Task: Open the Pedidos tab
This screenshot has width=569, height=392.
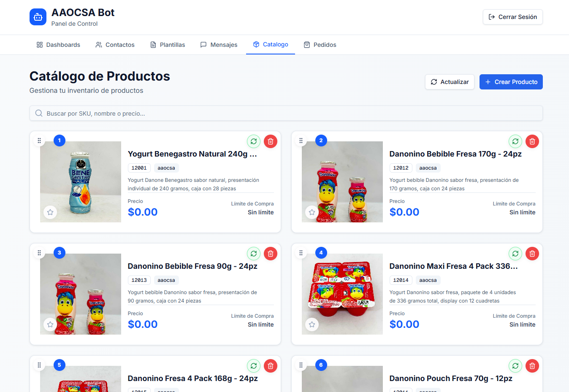Action: [x=320, y=45]
